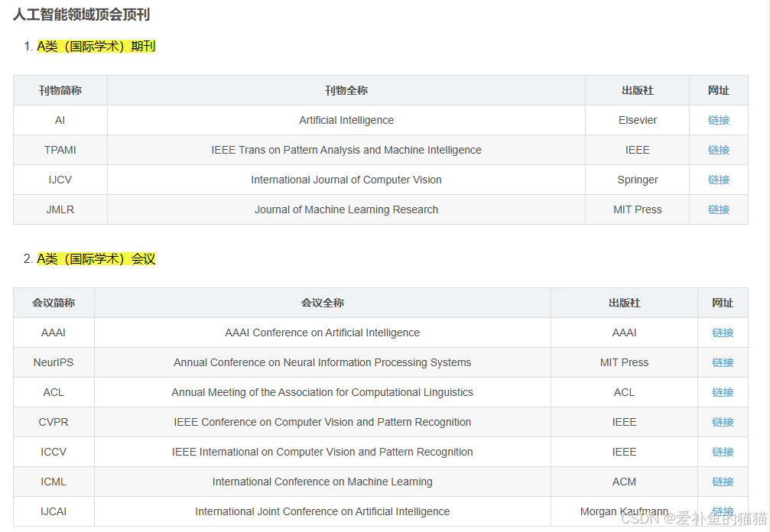This screenshot has width=770, height=532.
Task: Select the IJCAI abbreviation cell
Action: (x=54, y=512)
